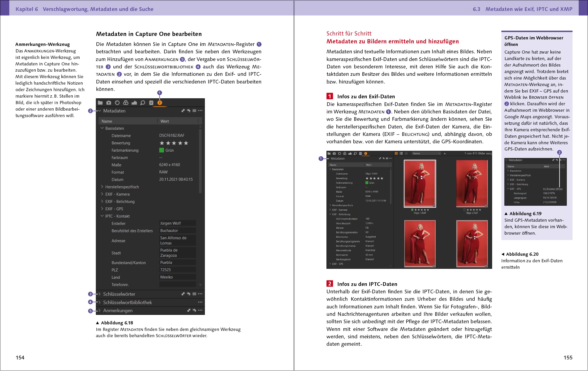Collapse EXIF - GPS in figure 6.19
This screenshot has width=588, height=371.
(x=508, y=189)
